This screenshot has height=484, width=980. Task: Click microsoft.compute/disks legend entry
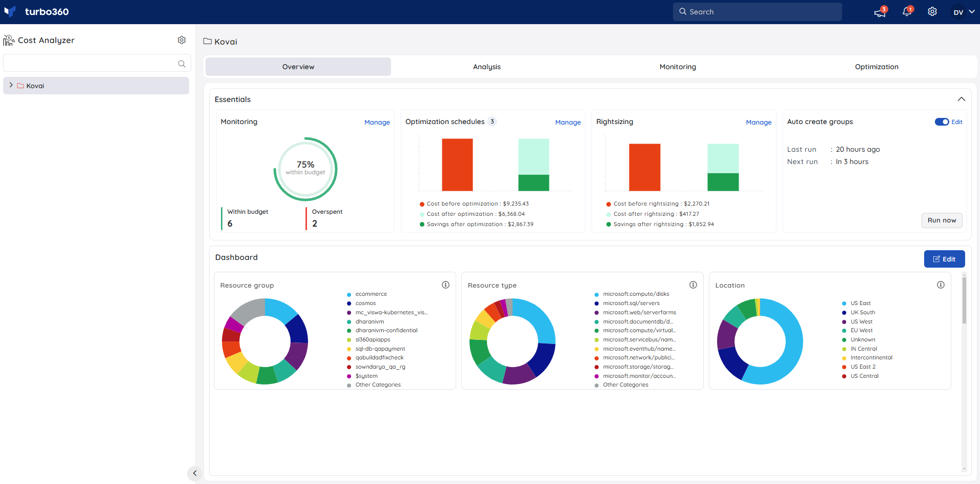tap(631, 294)
